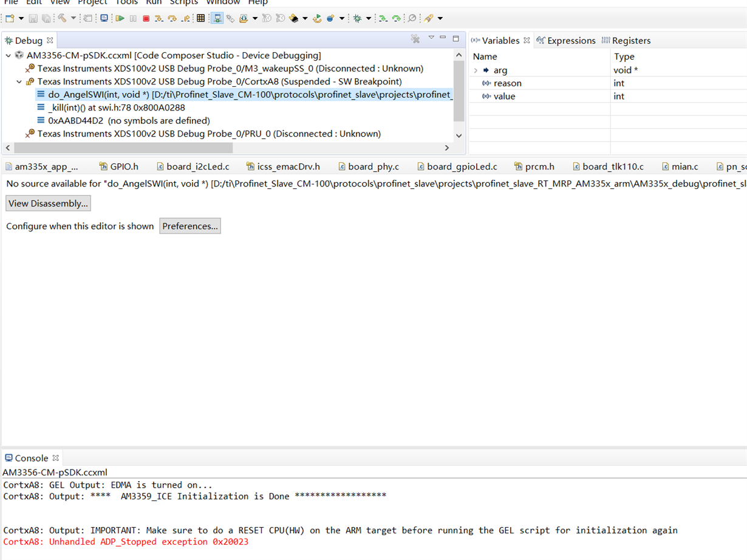This screenshot has width=747, height=560.
Task: Click the Suspend (pause) icon
Action: pos(133,18)
